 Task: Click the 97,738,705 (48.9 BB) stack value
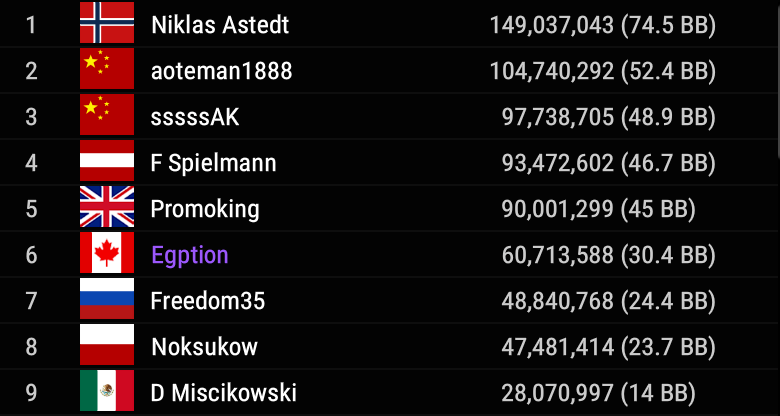coord(608,116)
